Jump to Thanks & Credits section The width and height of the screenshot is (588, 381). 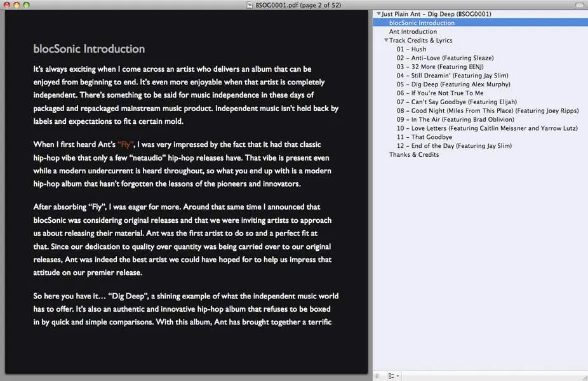pos(413,154)
